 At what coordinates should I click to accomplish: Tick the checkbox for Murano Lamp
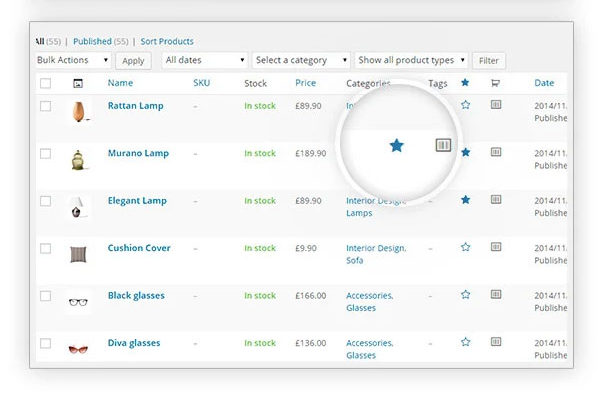[45, 154]
